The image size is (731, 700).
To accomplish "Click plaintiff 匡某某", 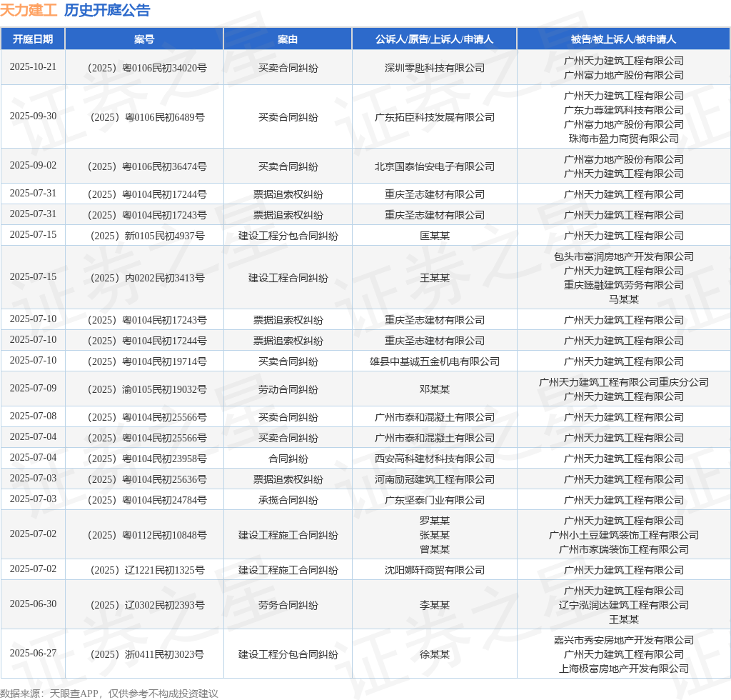I will pyautogui.click(x=435, y=236).
